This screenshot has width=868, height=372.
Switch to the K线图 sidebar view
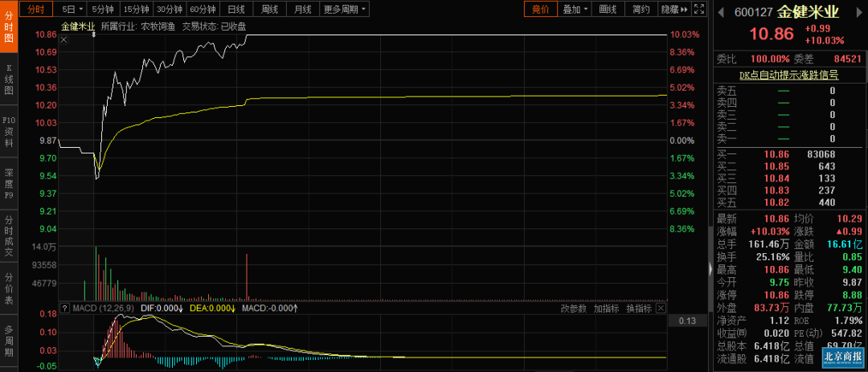8,80
